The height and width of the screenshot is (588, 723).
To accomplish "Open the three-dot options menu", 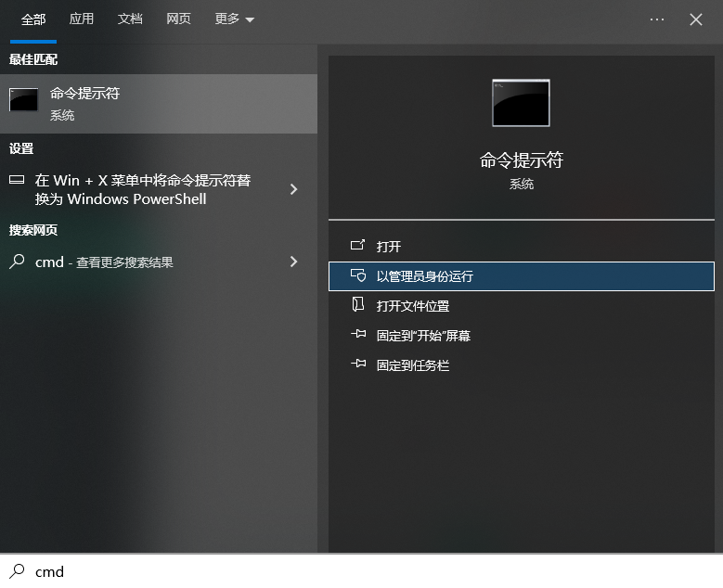I will pyautogui.click(x=657, y=19).
